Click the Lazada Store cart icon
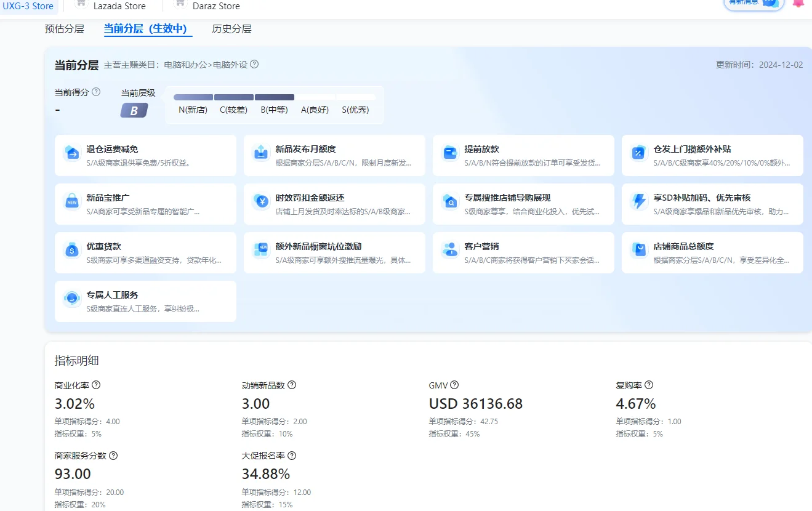This screenshot has width=812, height=511. (81, 3)
